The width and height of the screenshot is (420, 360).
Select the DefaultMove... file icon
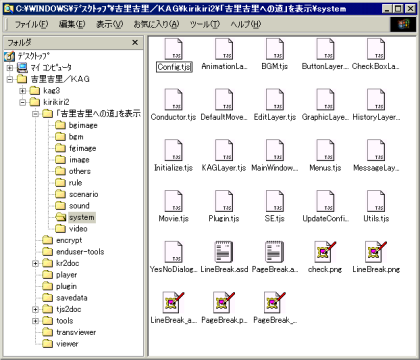point(224,100)
